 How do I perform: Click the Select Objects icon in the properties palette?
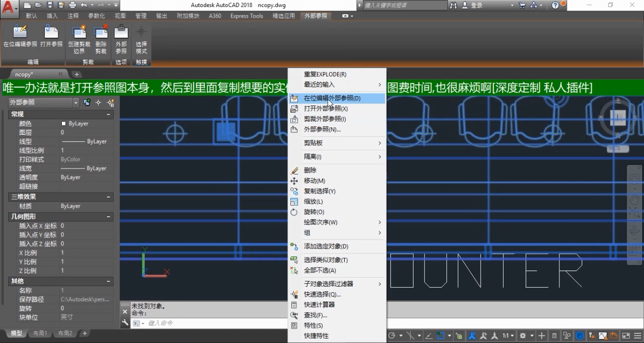(x=99, y=103)
